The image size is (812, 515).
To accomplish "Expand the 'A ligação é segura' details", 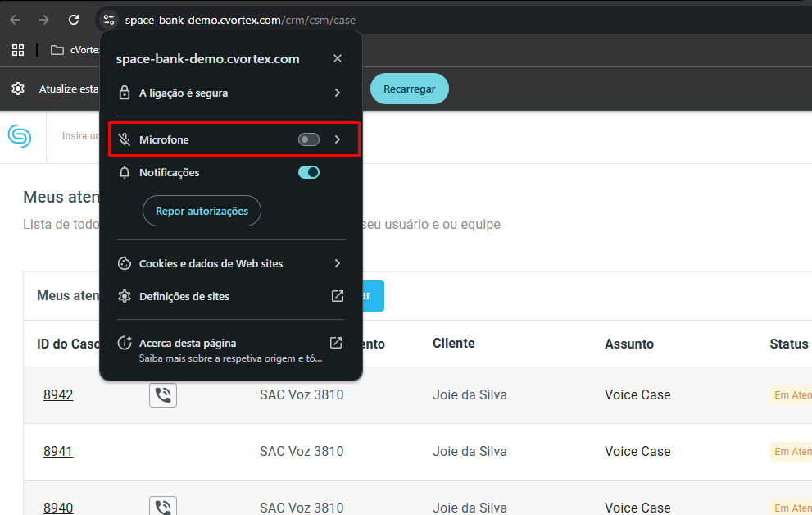I will (337, 93).
